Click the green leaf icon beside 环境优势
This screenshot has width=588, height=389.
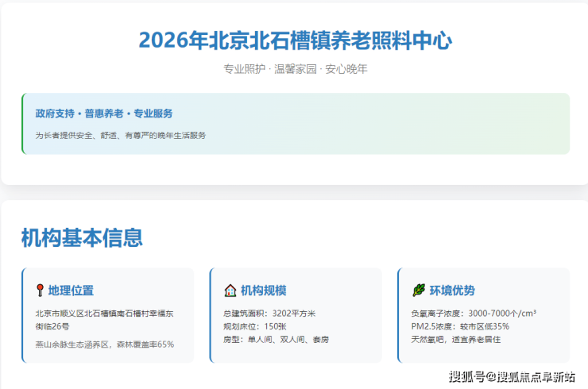click(418, 291)
